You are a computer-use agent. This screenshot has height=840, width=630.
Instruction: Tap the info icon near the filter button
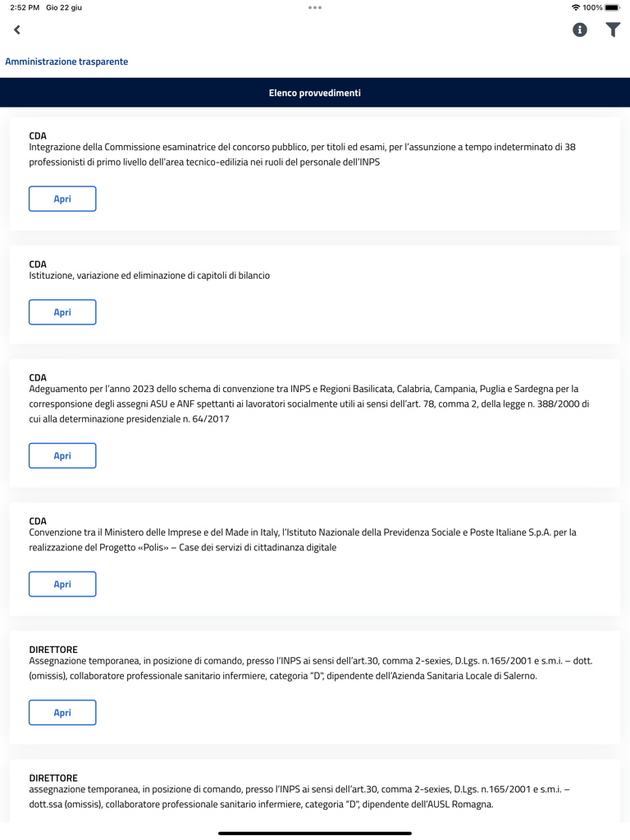click(579, 30)
